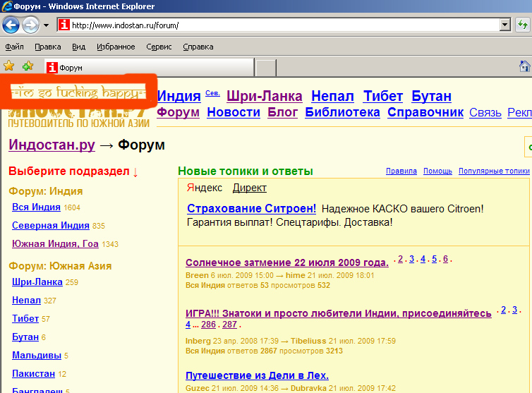
Task: Open the Северная Индия forum section
Action: pyautogui.click(x=50, y=226)
